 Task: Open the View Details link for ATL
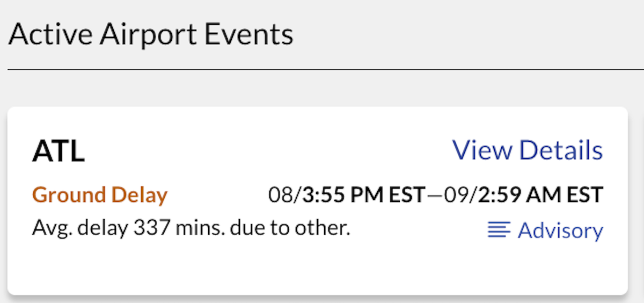tap(528, 150)
